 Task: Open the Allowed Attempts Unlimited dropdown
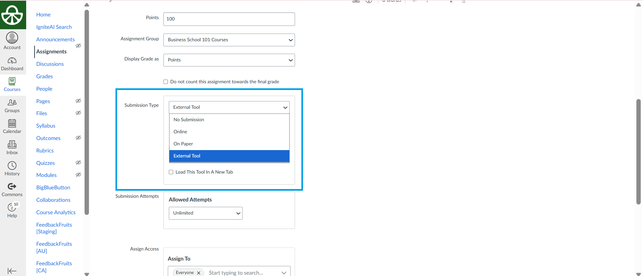coord(205,213)
